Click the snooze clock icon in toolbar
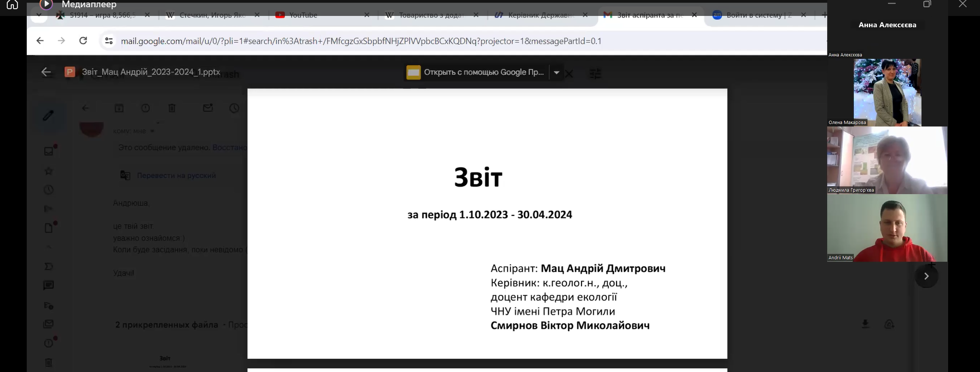This screenshot has height=372, width=980. click(x=234, y=108)
